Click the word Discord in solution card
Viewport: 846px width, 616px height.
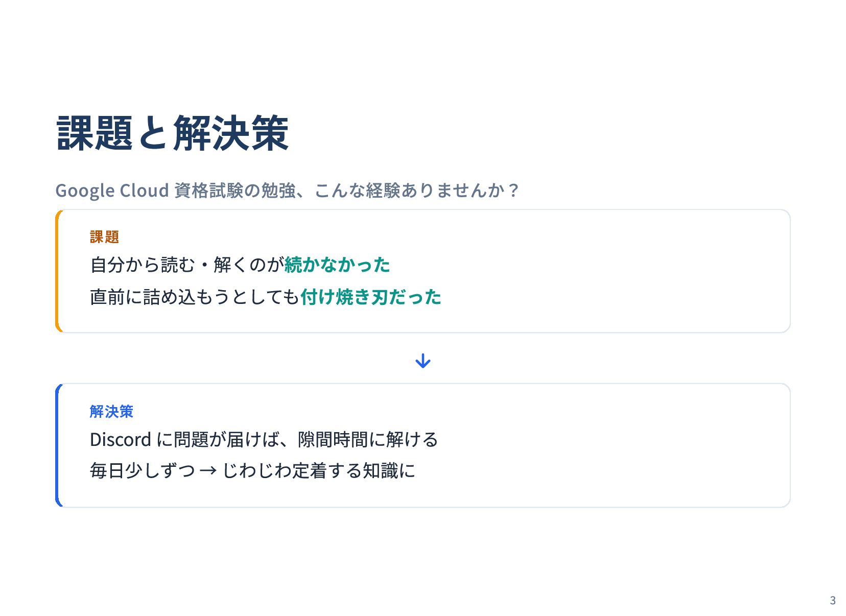tap(121, 440)
